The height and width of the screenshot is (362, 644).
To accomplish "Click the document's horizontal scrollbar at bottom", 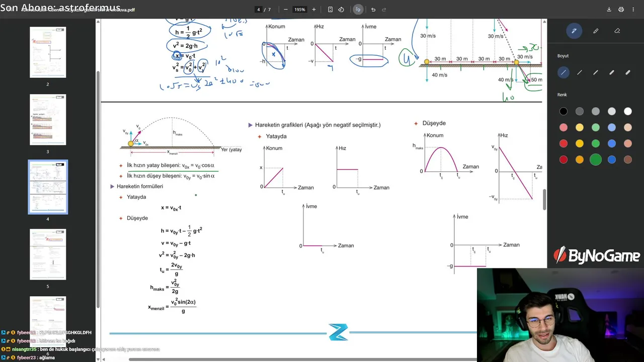I will (303, 359).
